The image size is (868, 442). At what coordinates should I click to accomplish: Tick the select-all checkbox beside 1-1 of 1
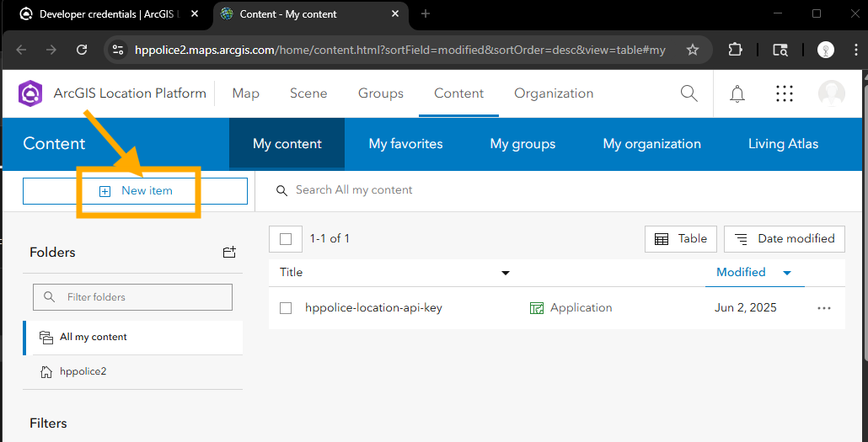tap(286, 239)
